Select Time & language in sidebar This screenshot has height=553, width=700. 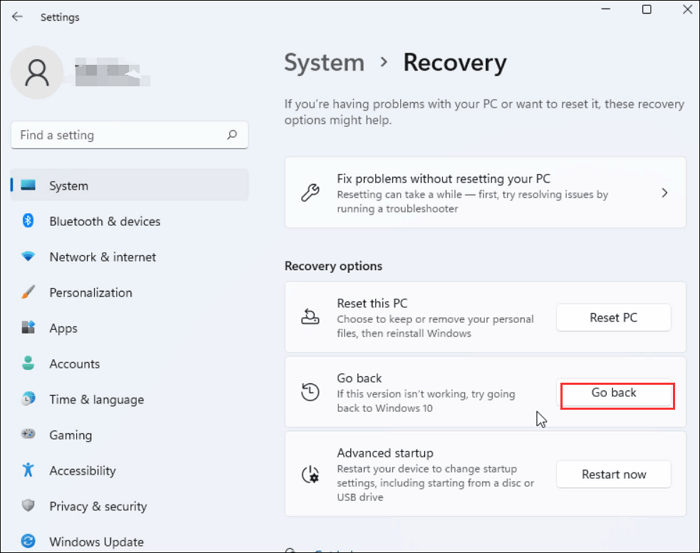[x=96, y=400]
